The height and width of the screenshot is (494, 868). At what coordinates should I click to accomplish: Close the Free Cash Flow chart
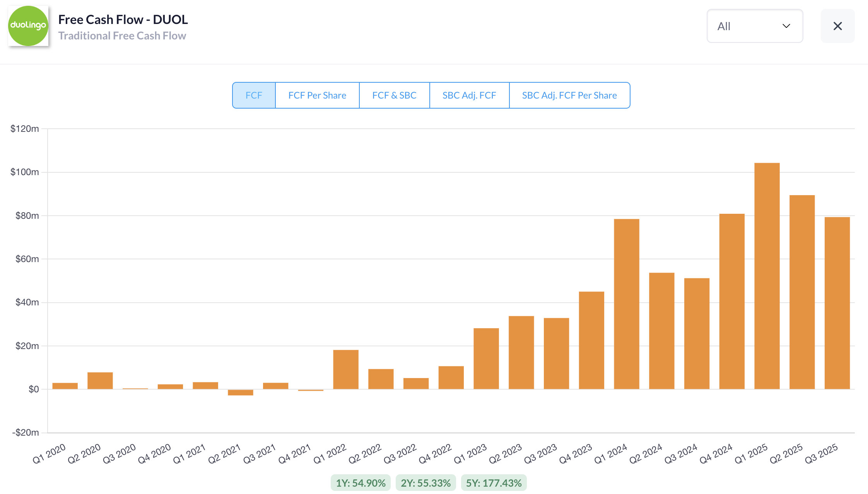(837, 26)
